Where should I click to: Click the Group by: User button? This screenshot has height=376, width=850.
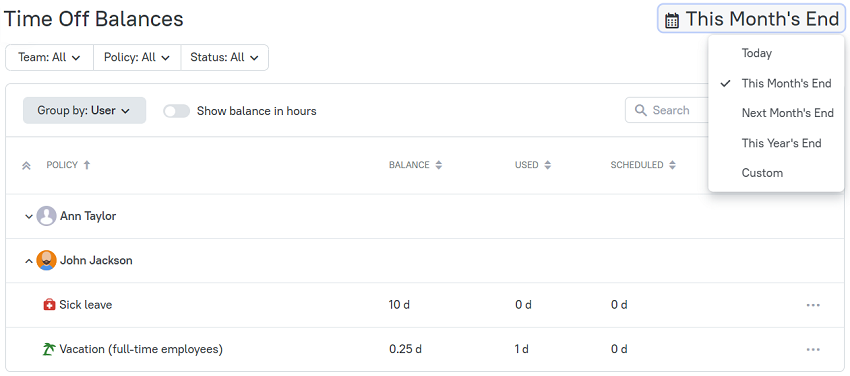[85, 111]
